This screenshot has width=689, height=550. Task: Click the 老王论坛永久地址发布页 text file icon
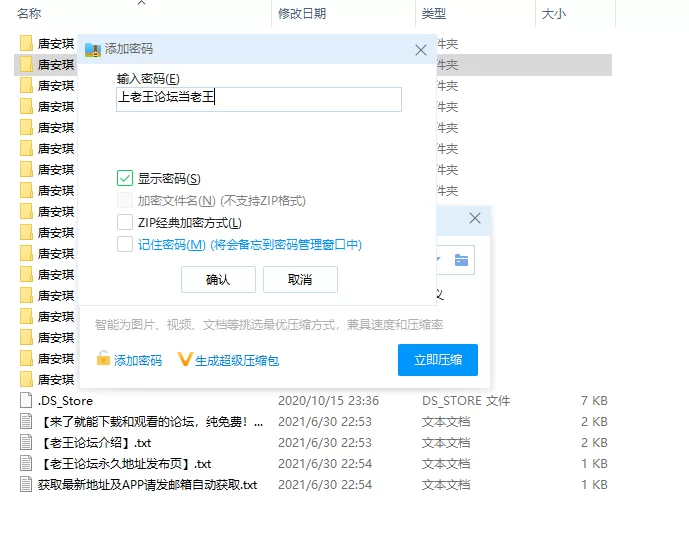point(27,463)
